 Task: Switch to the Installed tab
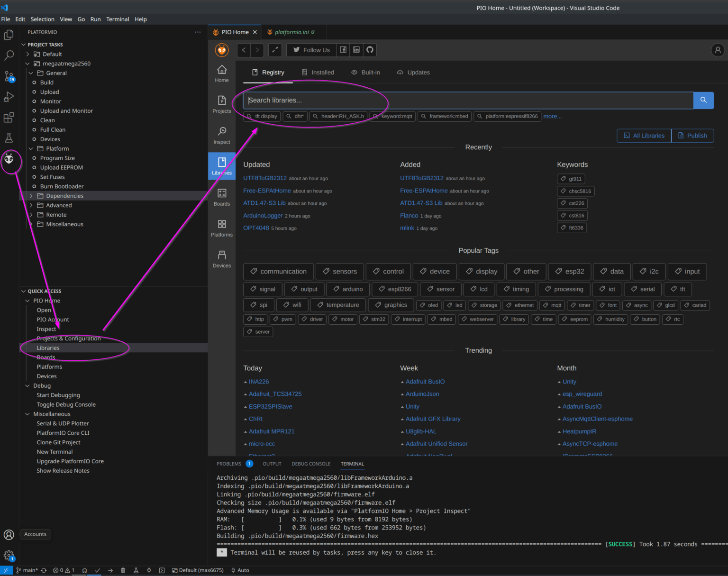coord(322,72)
